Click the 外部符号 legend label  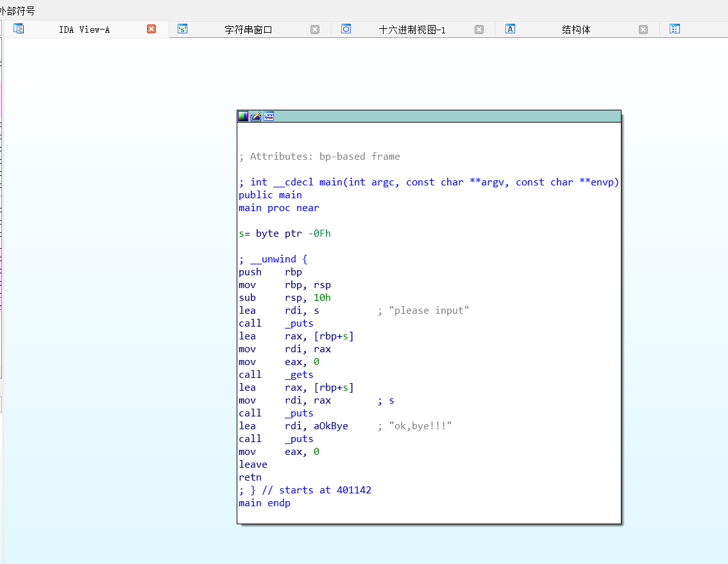point(17,11)
